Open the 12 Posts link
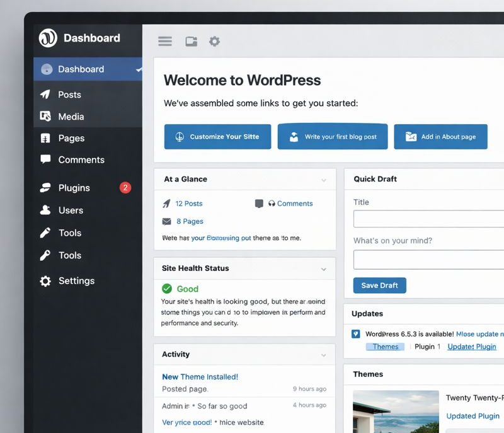Screen dimensions: 504x433 point(188,204)
